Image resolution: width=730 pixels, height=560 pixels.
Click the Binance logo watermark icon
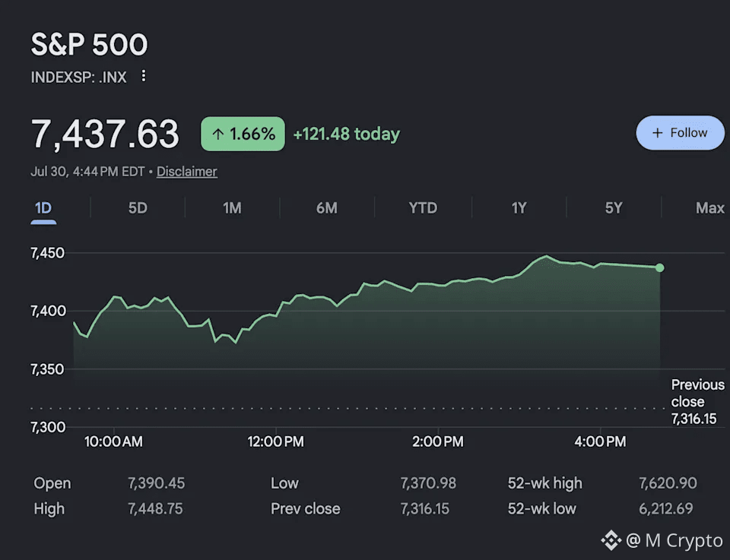click(611, 540)
